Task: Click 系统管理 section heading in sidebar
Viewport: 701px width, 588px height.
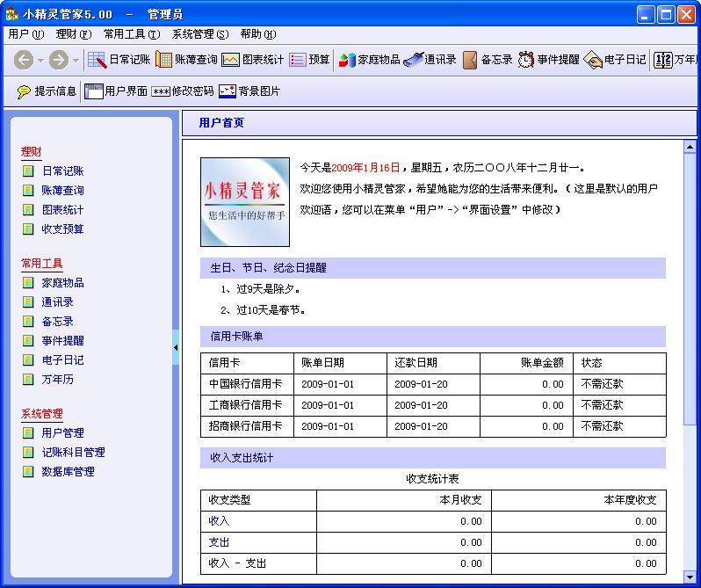Action: tap(41, 414)
